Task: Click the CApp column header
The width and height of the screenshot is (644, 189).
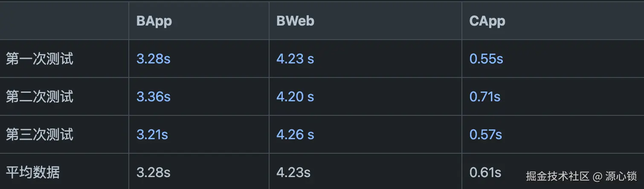Action: point(487,21)
